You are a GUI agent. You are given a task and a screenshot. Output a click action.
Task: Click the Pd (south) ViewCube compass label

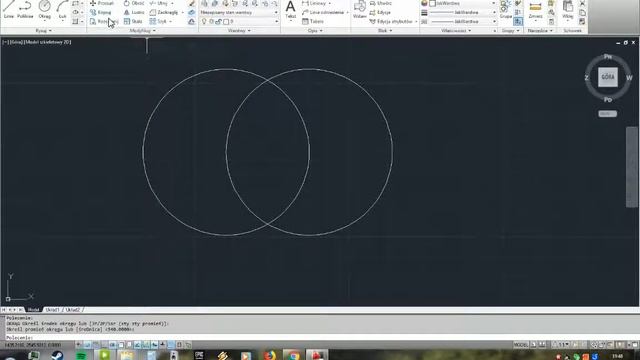[608, 100]
